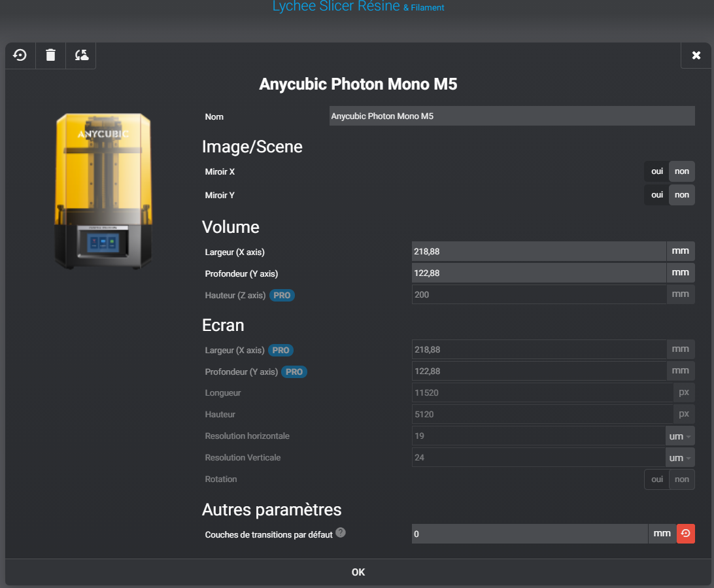Click the Couches de transitions value field
Screen dimensions: 714x588
tap(530, 534)
